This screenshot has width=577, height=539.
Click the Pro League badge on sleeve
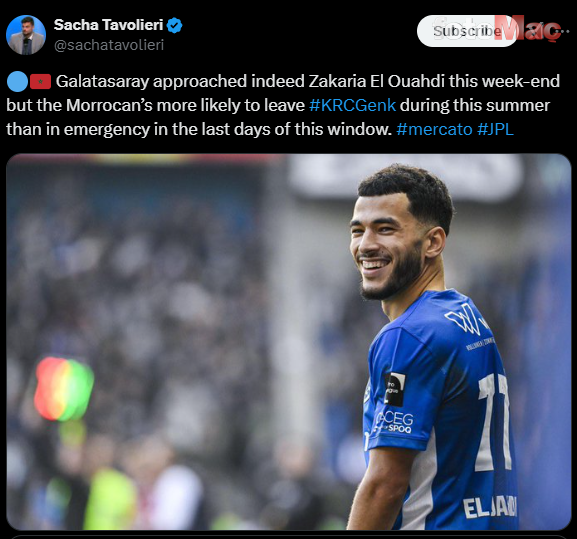point(395,389)
